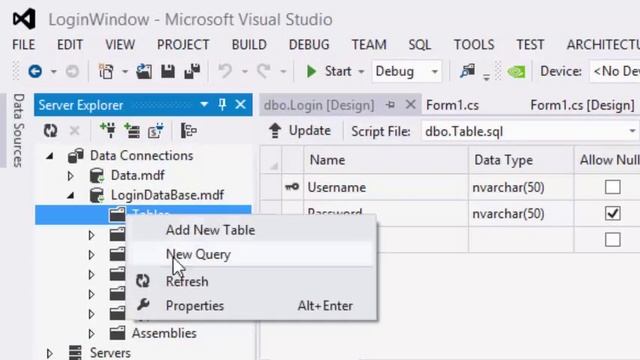Refresh the Server Explorer via toolbar icon

(51, 131)
